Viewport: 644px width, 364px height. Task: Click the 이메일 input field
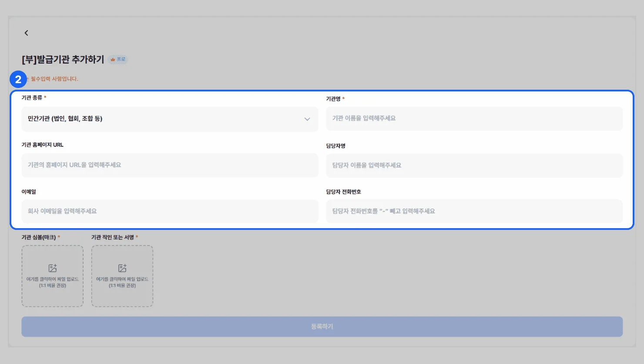tap(170, 211)
